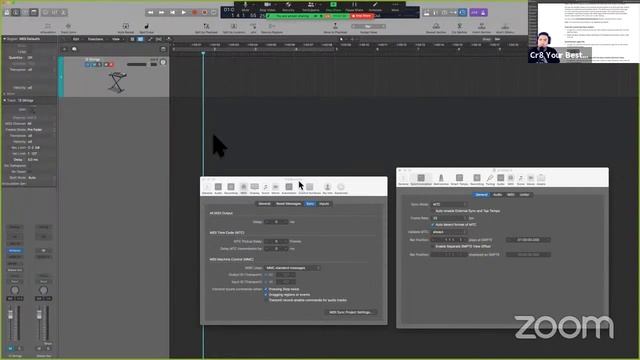Select Audio tab in Synchronization settings
640x360 pixels.
pos(497,195)
